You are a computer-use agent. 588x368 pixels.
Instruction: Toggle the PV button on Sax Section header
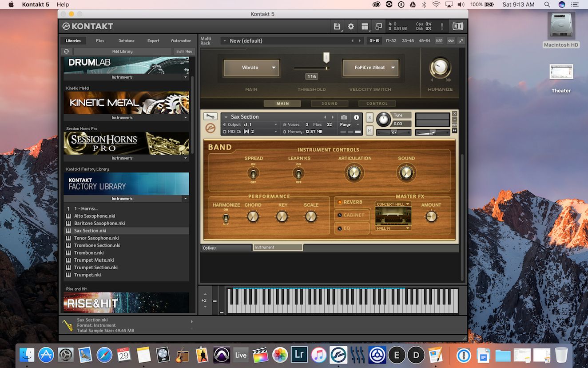click(x=455, y=131)
